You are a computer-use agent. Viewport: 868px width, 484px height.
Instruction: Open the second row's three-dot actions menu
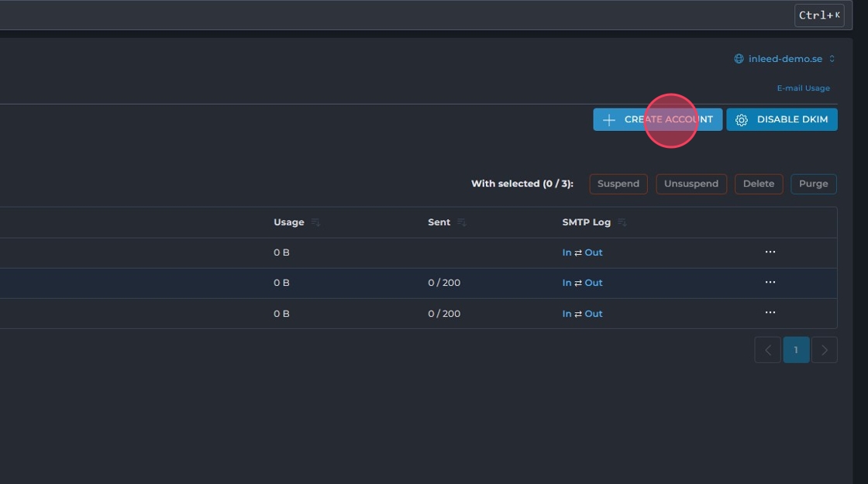(770, 283)
